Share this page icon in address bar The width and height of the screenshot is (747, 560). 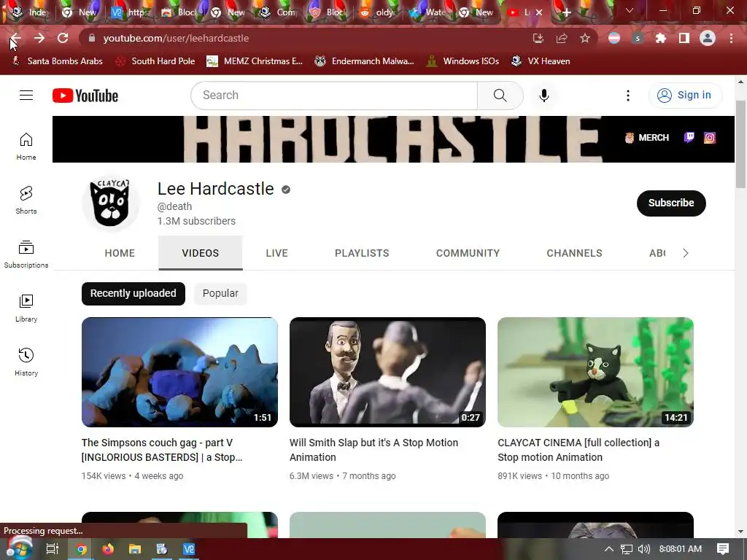562,38
